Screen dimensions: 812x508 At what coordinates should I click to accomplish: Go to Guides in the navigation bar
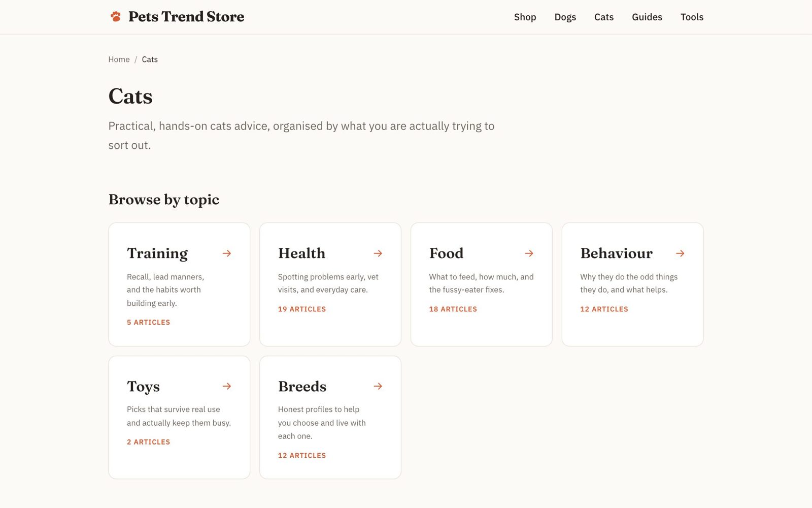(x=647, y=17)
